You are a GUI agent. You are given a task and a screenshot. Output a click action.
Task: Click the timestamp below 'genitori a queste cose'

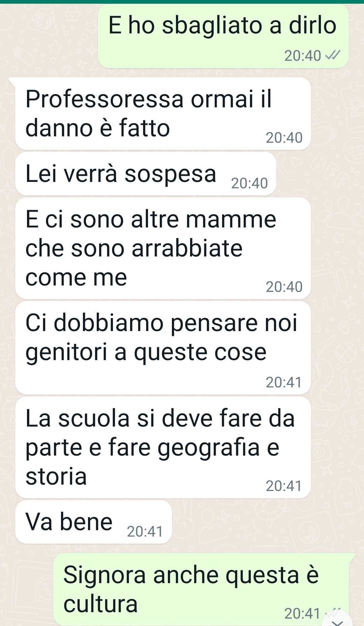pos(284,382)
